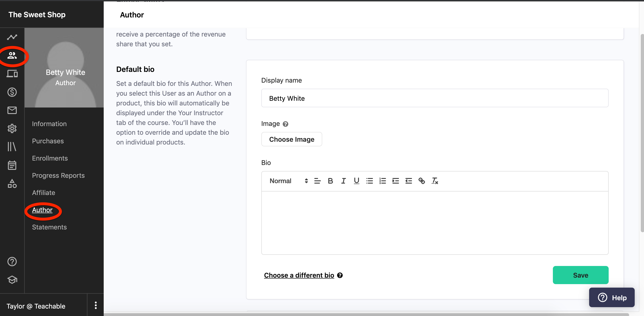Open the Help chat button
Screen dimensions: 644x316
click(x=612, y=298)
